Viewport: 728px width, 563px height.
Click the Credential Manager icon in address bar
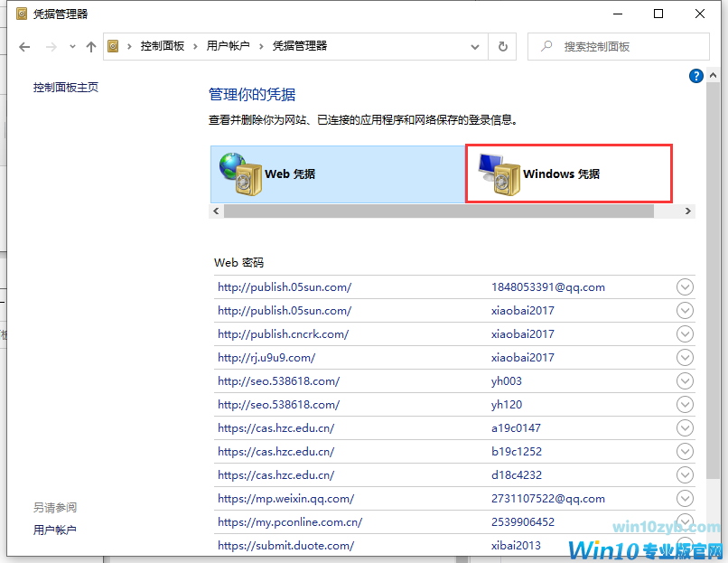coord(113,46)
